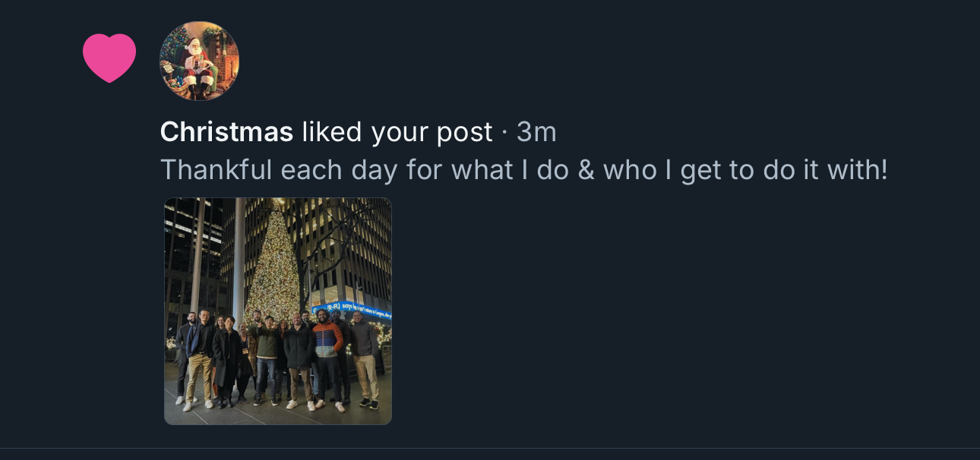Click the "liked your post" notification text
This screenshot has height=460, width=980.
pyautogui.click(x=397, y=132)
